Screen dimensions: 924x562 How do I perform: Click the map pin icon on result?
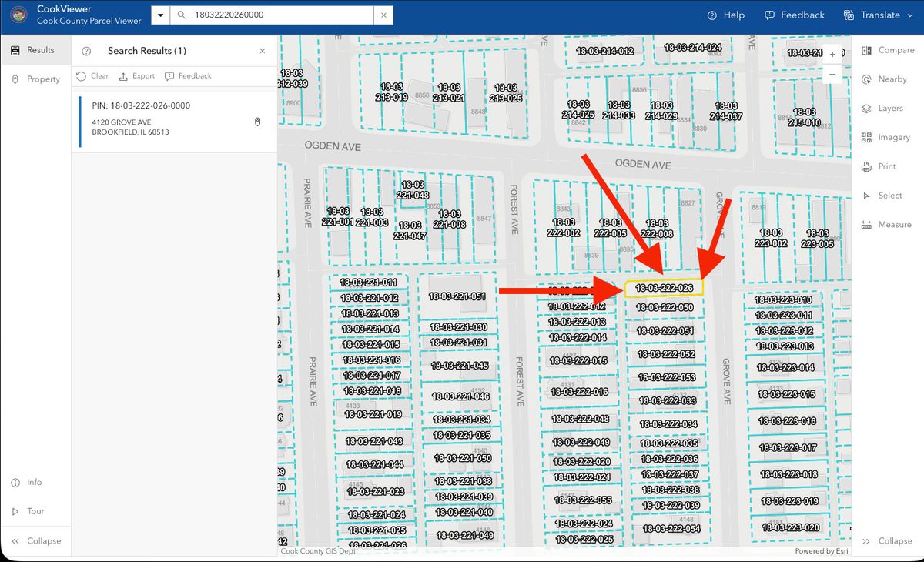pos(257,122)
